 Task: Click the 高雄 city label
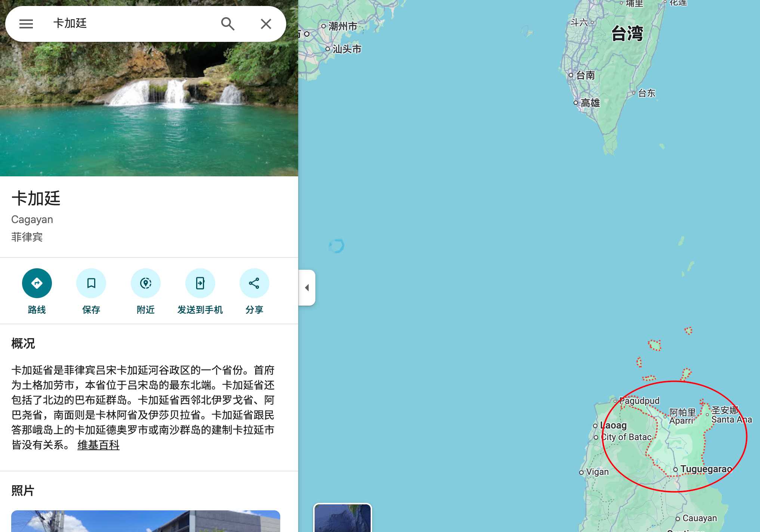pyautogui.click(x=590, y=103)
